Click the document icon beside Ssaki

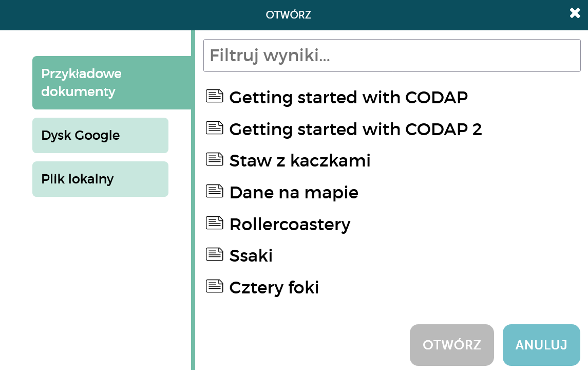(215, 255)
